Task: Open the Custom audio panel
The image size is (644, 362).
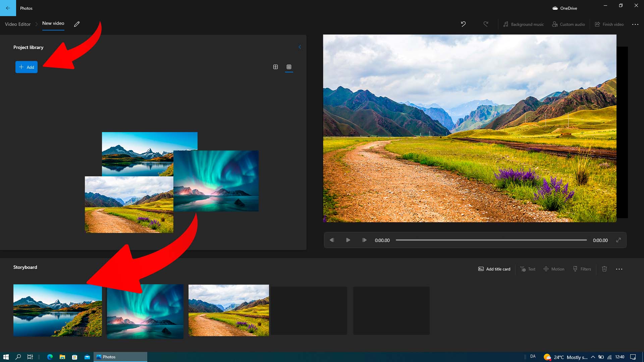Action: (x=568, y=24)
